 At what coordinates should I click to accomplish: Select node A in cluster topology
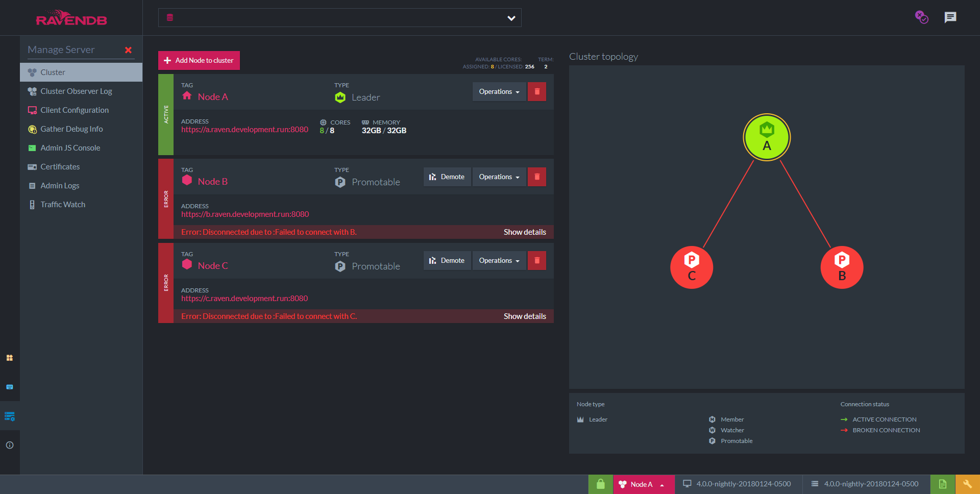(x=767, y=137)
